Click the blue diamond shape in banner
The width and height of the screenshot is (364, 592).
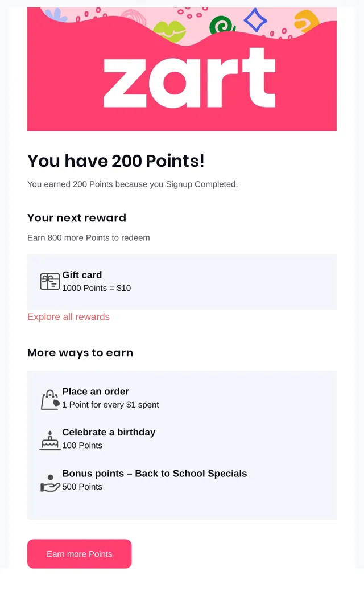coord(255,19)
